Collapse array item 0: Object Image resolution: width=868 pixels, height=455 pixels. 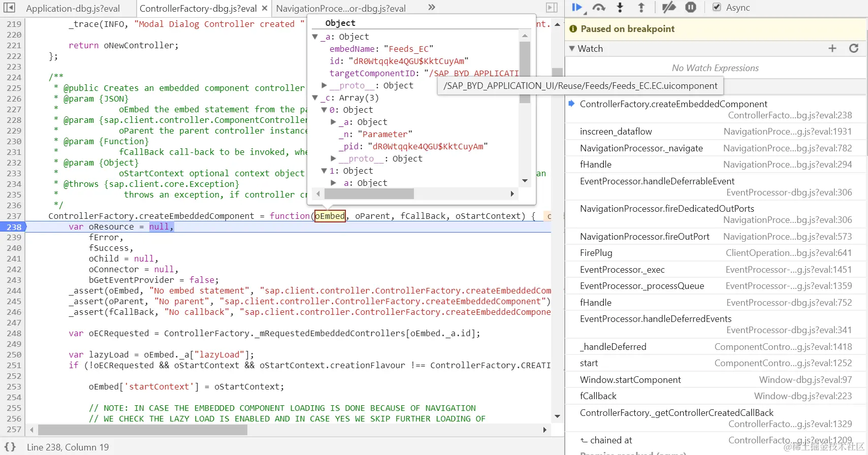pyautogui.click(x=324, y=110)
